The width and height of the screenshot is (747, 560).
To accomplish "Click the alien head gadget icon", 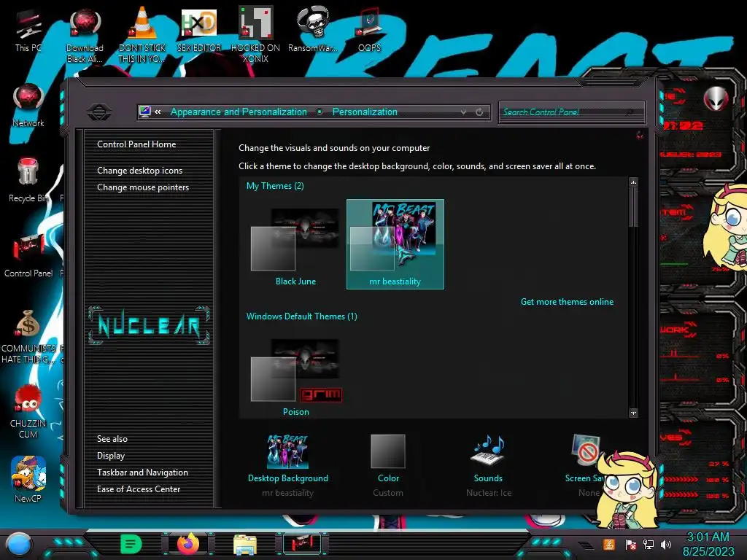I will (x=716, y=98).
